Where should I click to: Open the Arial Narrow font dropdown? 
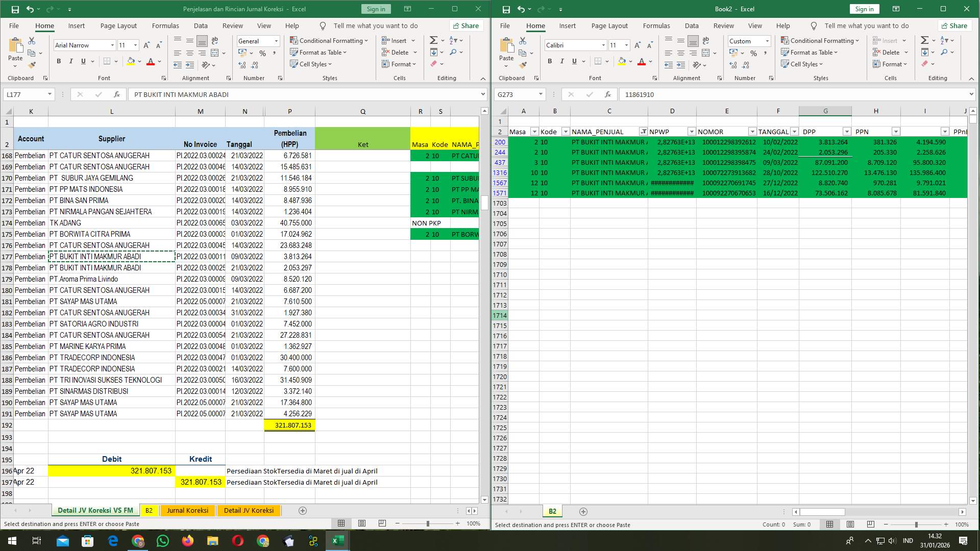(113, 45)
